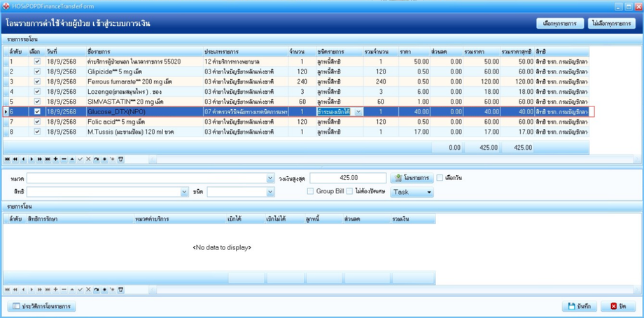Add a record with plus in รายการรอโอน navigator
This screenshot has width=644, height=318.
tap(55, 158)
